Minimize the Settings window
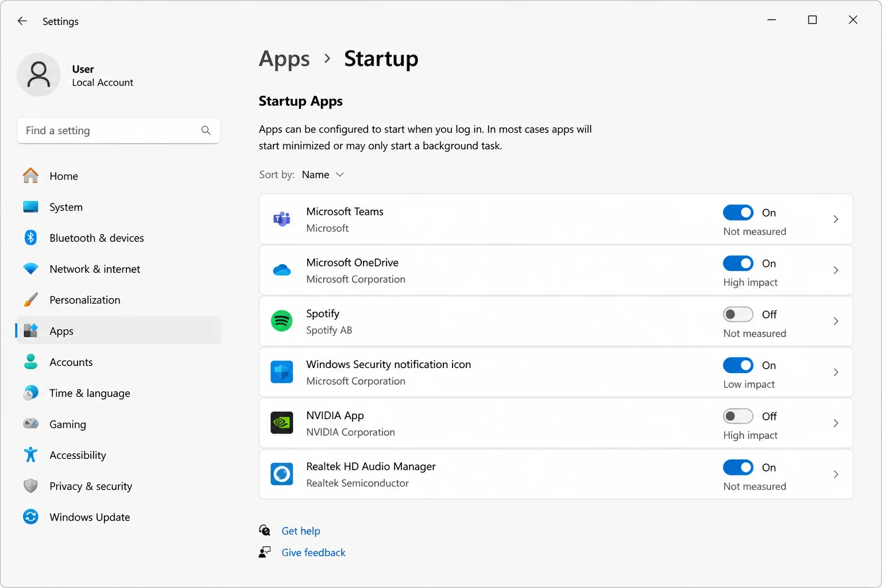 [x=772, y=20]
